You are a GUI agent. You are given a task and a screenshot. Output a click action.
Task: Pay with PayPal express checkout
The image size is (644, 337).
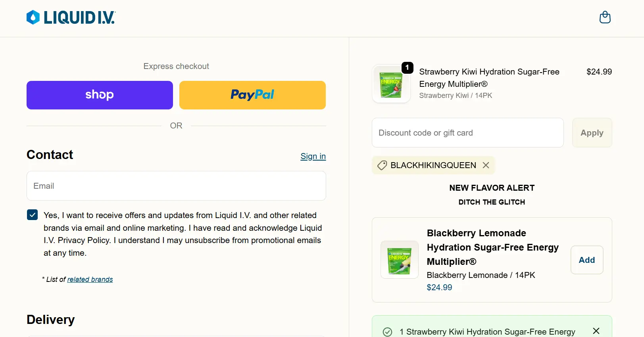[x=252, y=95]
